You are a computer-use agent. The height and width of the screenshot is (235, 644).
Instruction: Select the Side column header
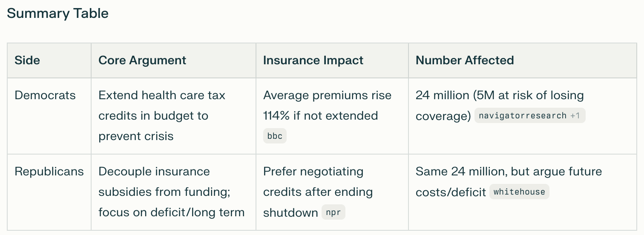click(27, 60)
